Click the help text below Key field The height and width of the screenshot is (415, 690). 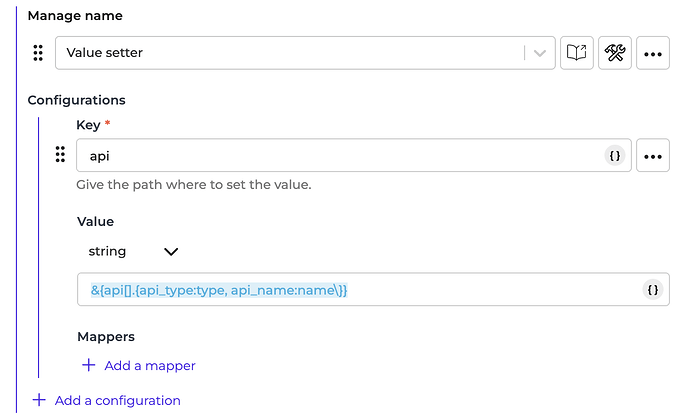click(193, 185)
